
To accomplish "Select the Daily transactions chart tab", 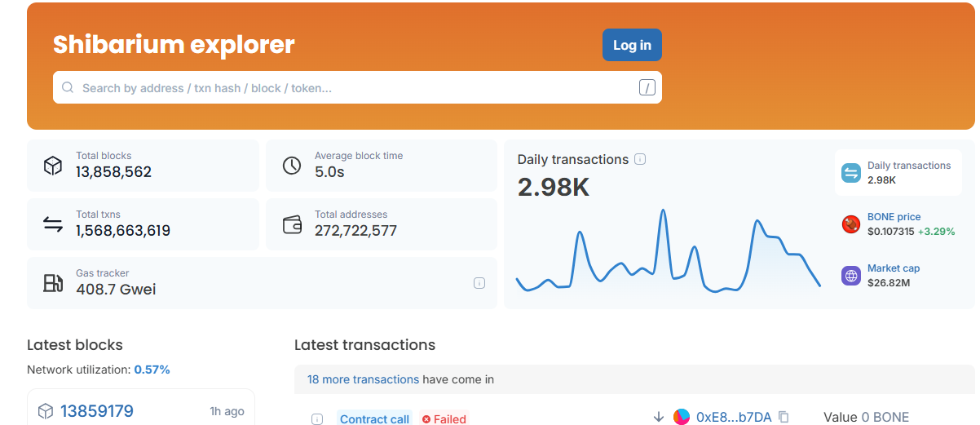I will pyautogui.click(x=898, y=172).
